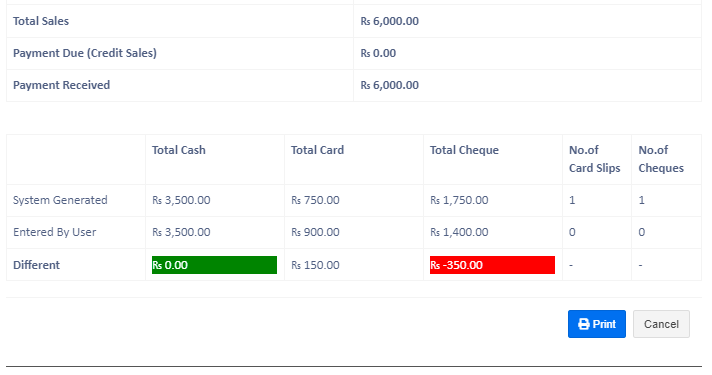Click the System Generated row label
Screen dimensions: 712x375
point(60,200)
